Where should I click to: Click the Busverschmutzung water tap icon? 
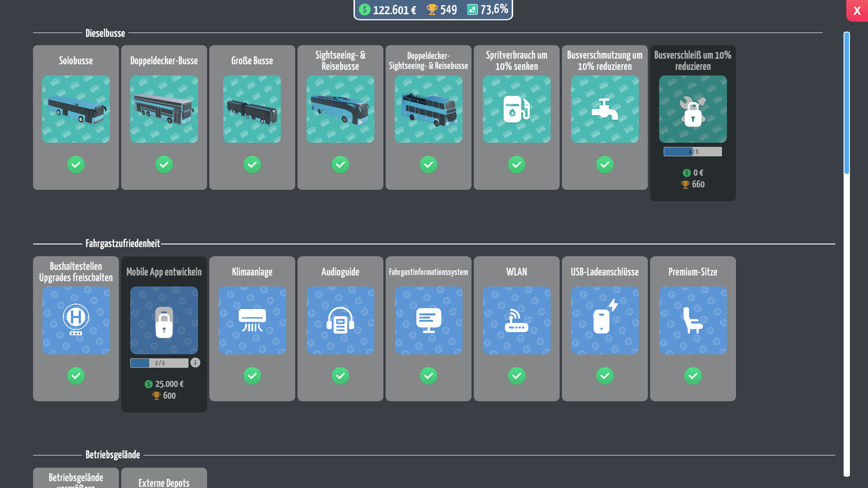pos(605,109)
